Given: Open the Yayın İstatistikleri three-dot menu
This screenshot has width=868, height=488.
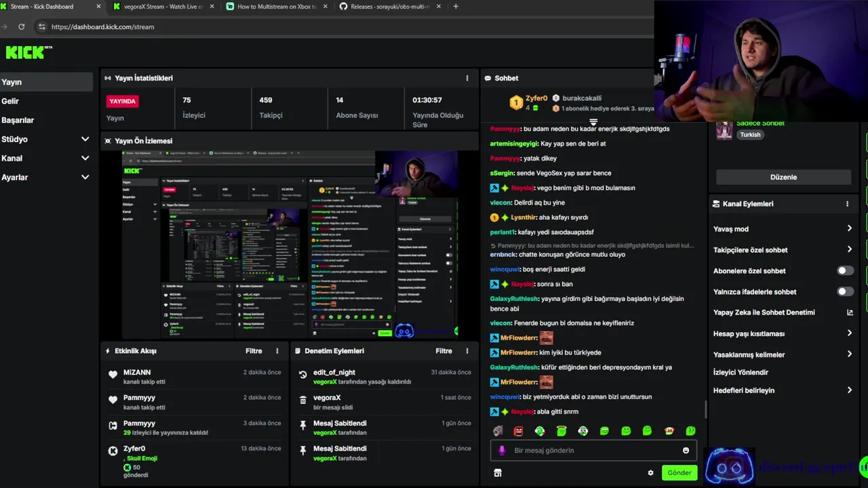Looking at the screenshot, I should click(x=467, y=78).
